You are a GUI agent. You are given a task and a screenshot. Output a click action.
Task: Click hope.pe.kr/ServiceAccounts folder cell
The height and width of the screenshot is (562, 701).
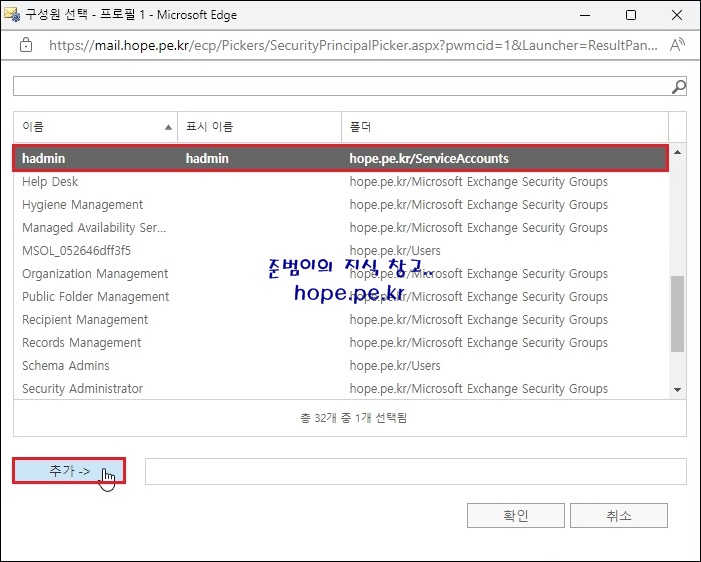429,158
